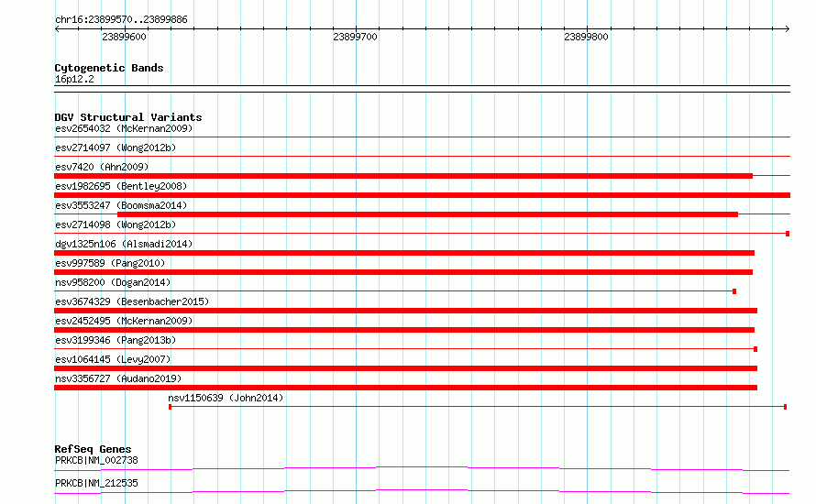This screenshot has height=504, width=816.
Task: Click the nsv958200 red end marker
Action: 734,291
